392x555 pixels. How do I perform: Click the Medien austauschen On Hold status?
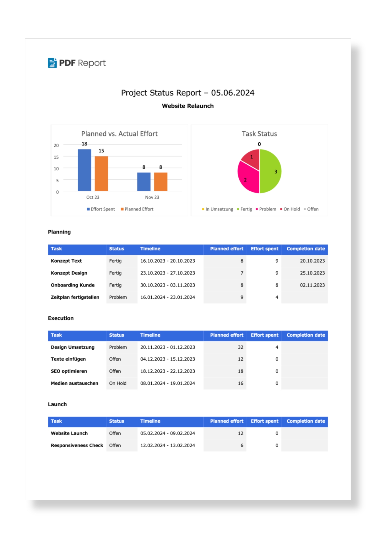(x=118, y=384)
